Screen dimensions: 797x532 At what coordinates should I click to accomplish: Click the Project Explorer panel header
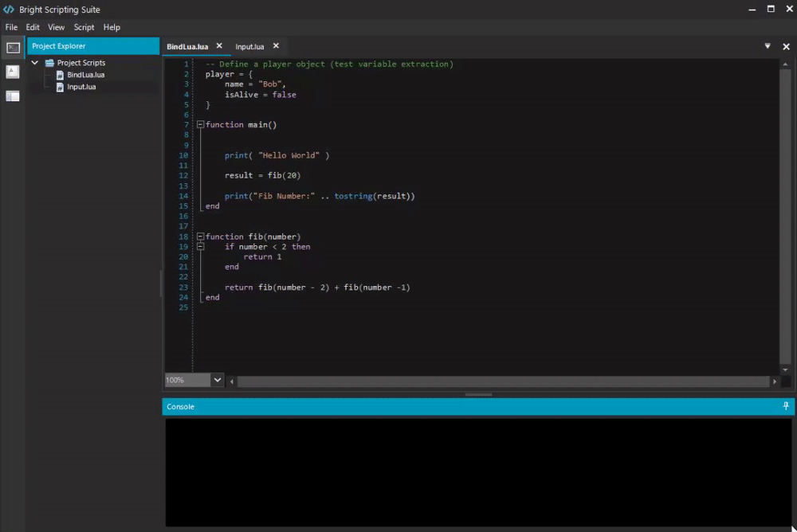click(x=93, y=45)
